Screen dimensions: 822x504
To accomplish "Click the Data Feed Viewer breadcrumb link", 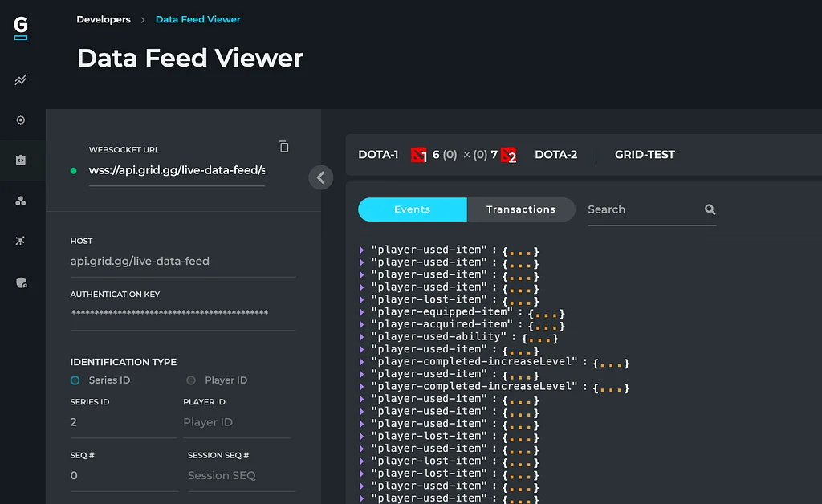I will [x=198, y=19].
